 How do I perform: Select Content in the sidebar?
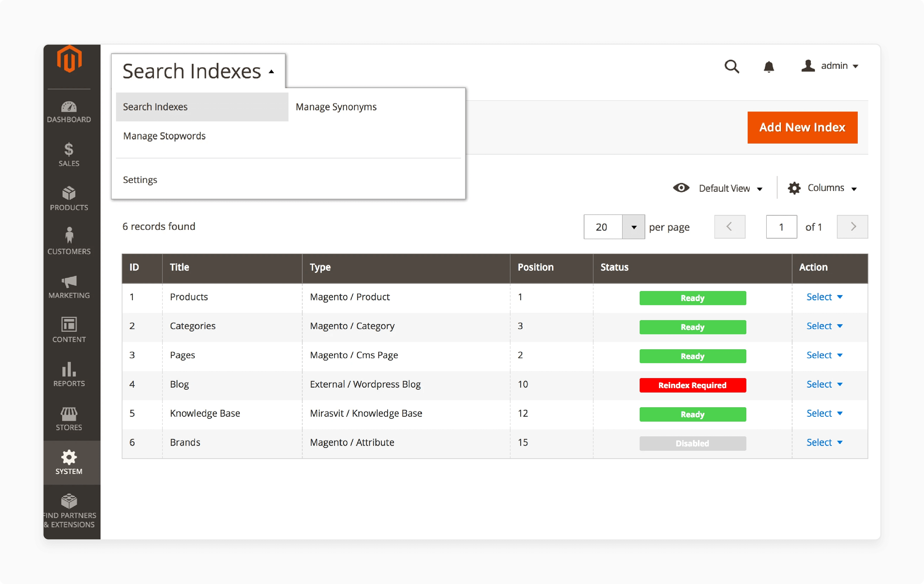tap(69, 330)
